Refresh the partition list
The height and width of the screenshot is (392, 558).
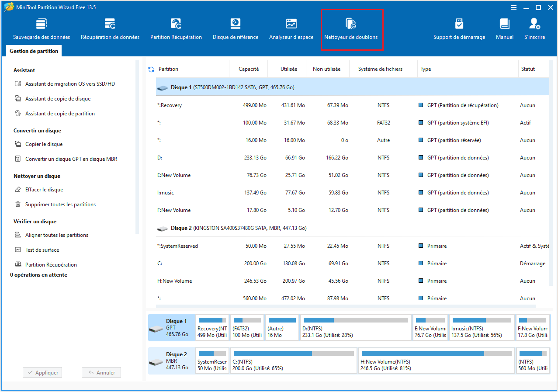[151, 69]
